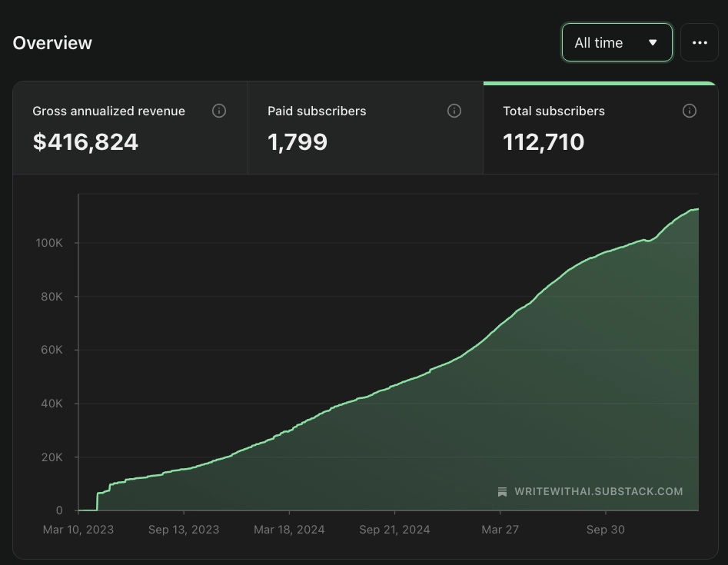Click the Mar 18, 2024 axis date

click(x=289, y=530)
